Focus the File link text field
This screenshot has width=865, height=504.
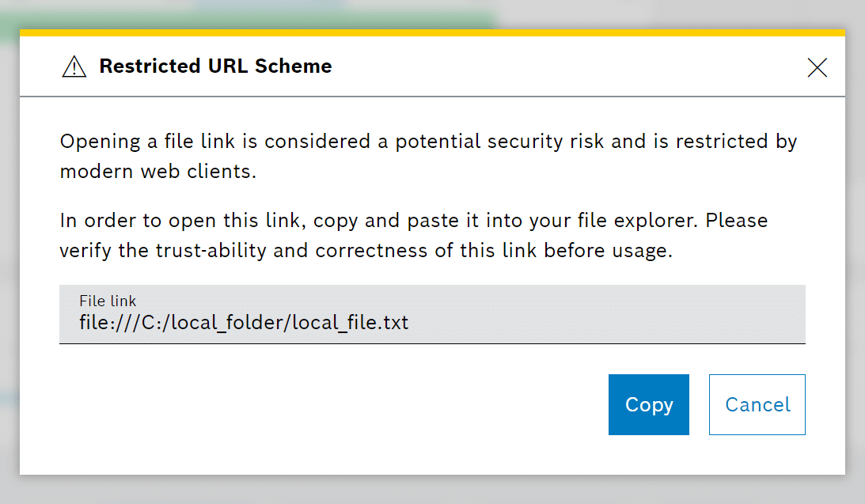point(432,314)
